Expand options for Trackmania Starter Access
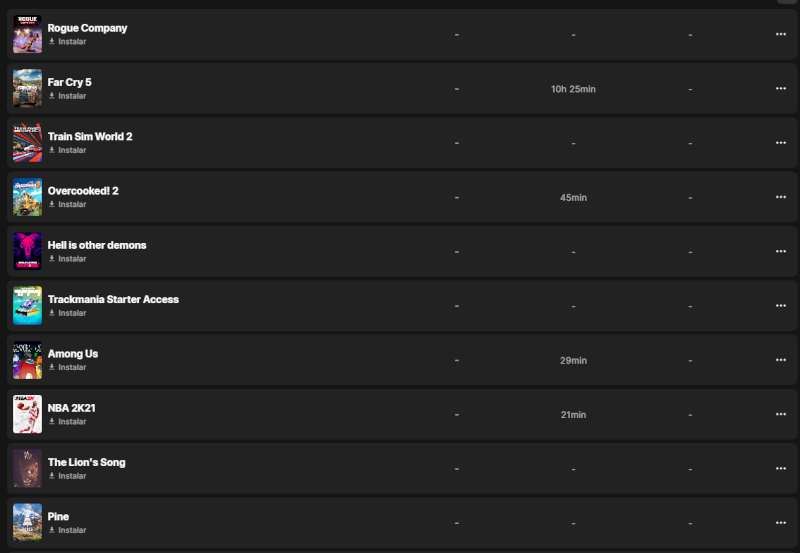 coord(781,305)
